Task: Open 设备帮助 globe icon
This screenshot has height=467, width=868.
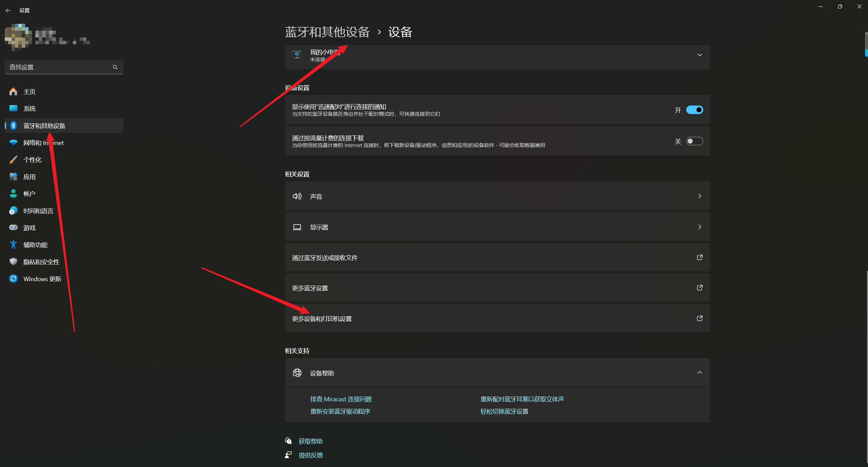Action: pos(296,372)
